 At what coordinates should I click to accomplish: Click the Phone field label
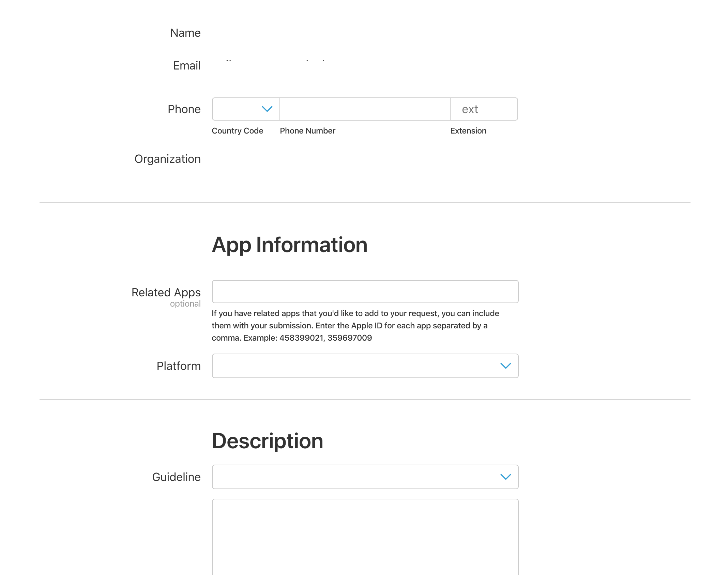point(184,109)
